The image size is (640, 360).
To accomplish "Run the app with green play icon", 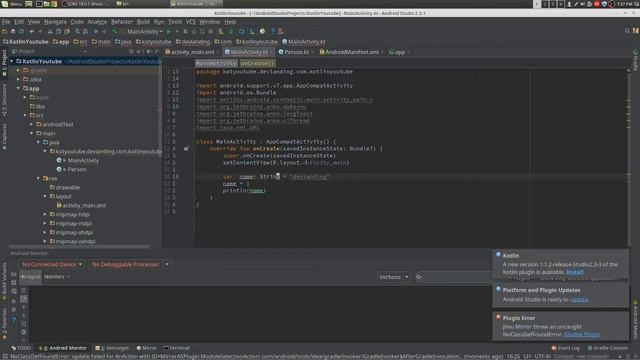I will [169, 31].
